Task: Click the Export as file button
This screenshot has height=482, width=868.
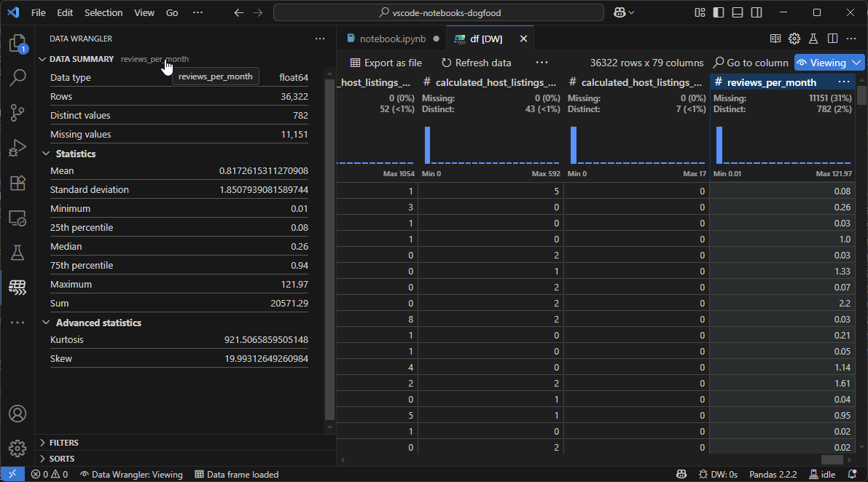Action: coord(386,63)
